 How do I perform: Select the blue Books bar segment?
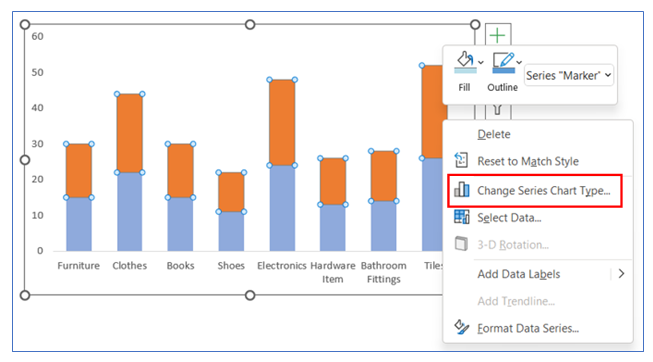(180, 224)
